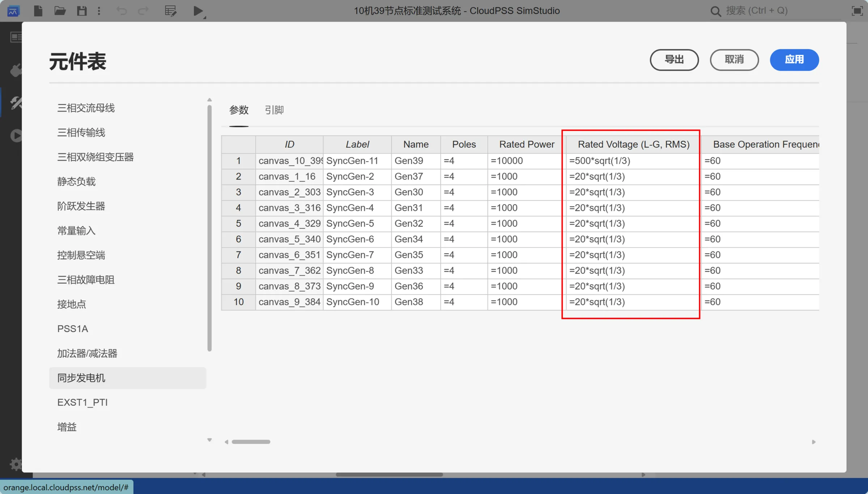This screenshot has height=494, width=868.
Task: Click the Label column header
Action: point(357,144)
